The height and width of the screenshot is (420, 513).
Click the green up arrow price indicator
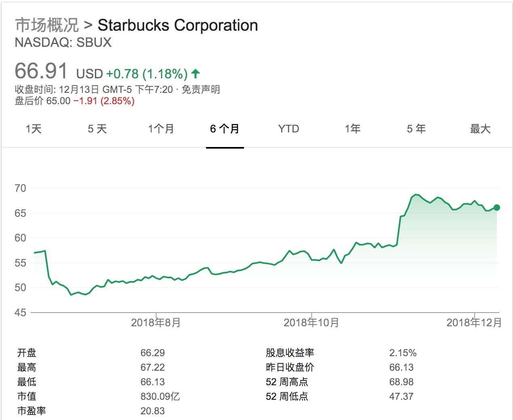(196, 73)
